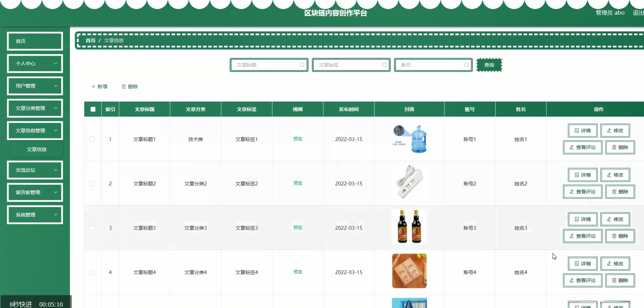The image size is (644, 308).
Task: Click the detail icon in 文章标题3 row
Action: pos(577,219)
